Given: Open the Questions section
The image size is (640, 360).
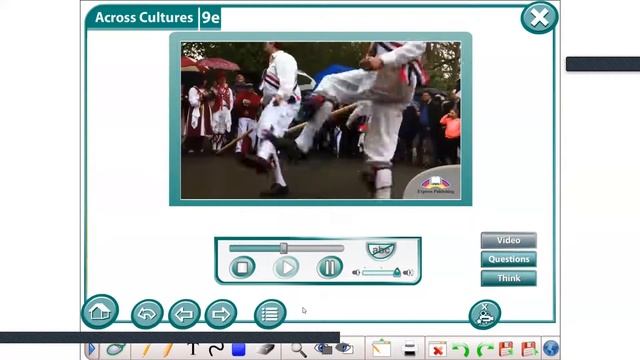Looking at the screenshot, I should point(509,259).
